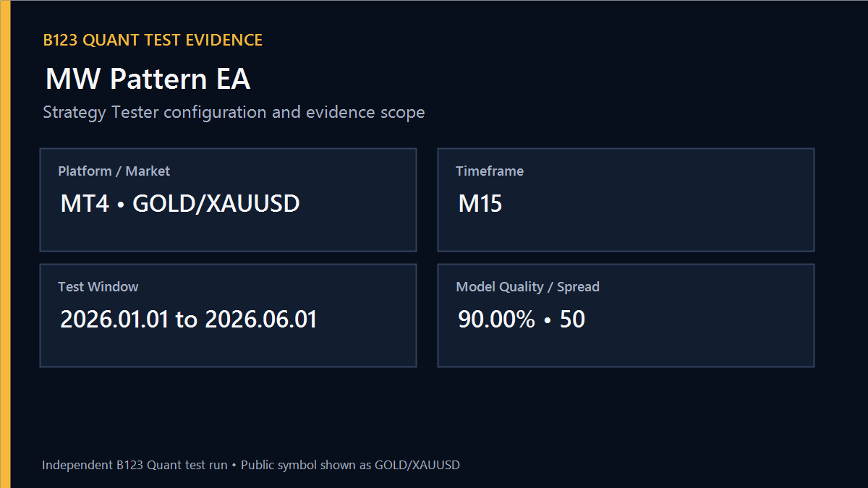
Task: Select the Model Quality / Spread label
Action: [528, 287]
